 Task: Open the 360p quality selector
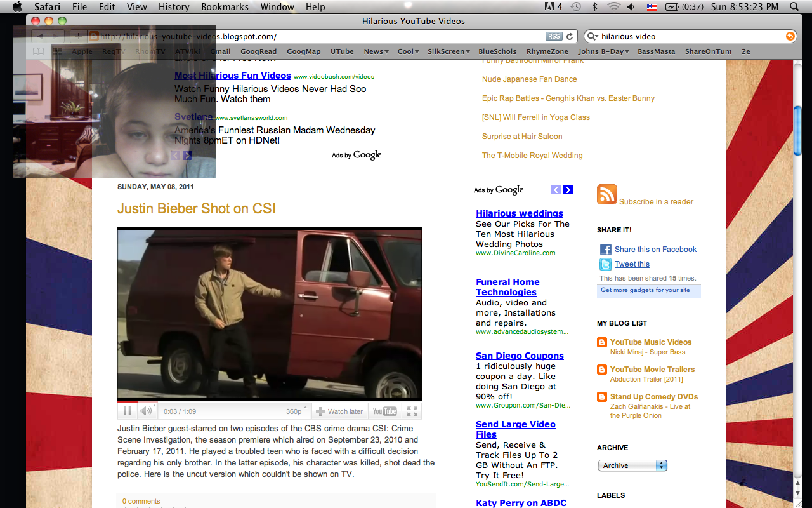click(x=296, y=411)
